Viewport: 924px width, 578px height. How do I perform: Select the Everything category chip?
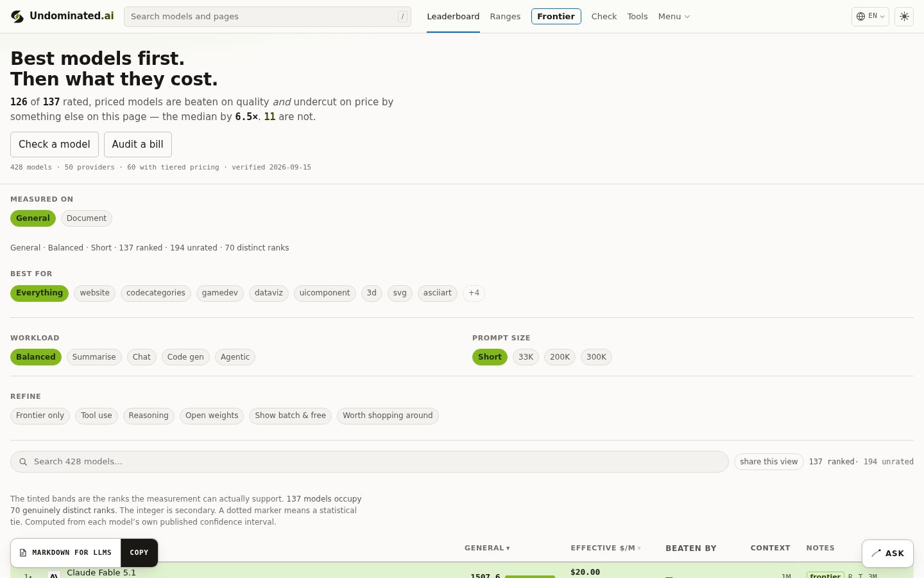(x=39, y=293)
